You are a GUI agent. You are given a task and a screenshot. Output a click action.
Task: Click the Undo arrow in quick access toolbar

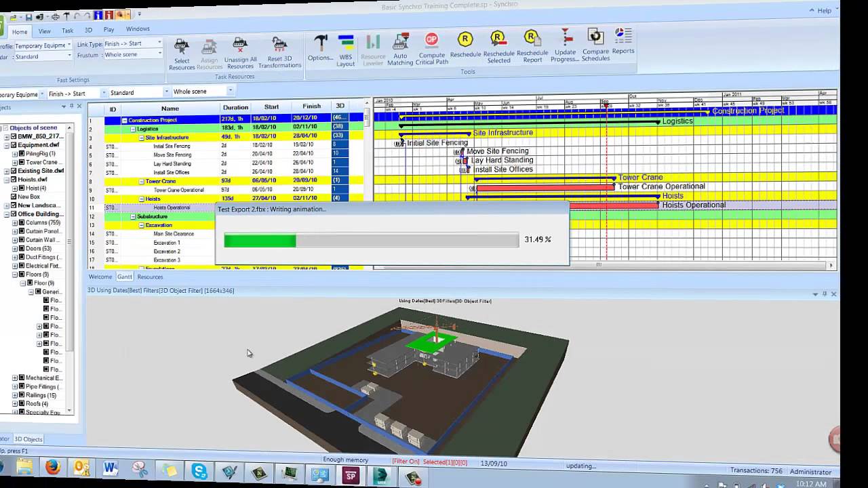[78, 15]
